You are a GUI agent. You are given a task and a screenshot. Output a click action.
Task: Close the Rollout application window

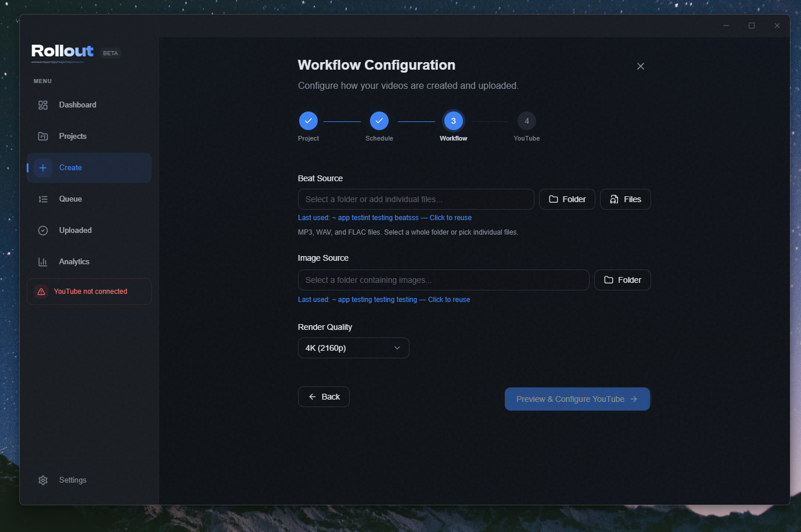(777, 26)
